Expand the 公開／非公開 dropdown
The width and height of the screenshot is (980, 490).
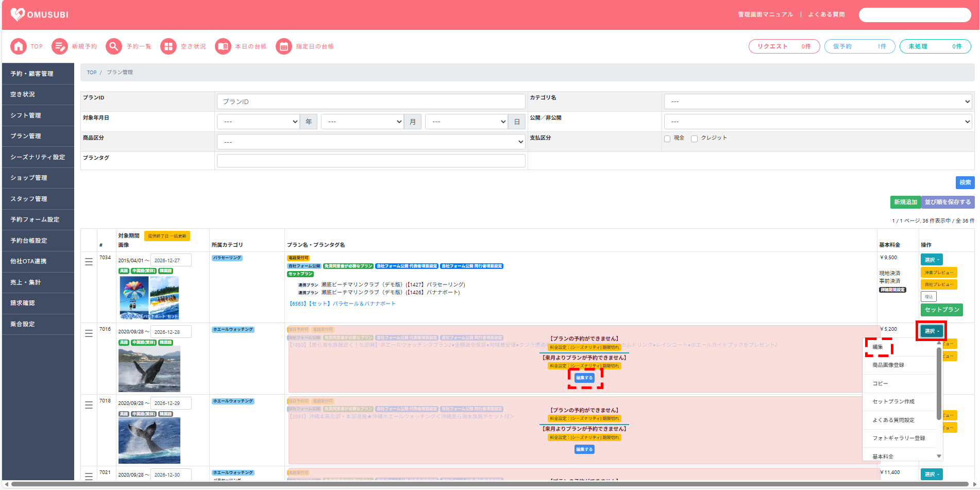[x=817, y=122]
